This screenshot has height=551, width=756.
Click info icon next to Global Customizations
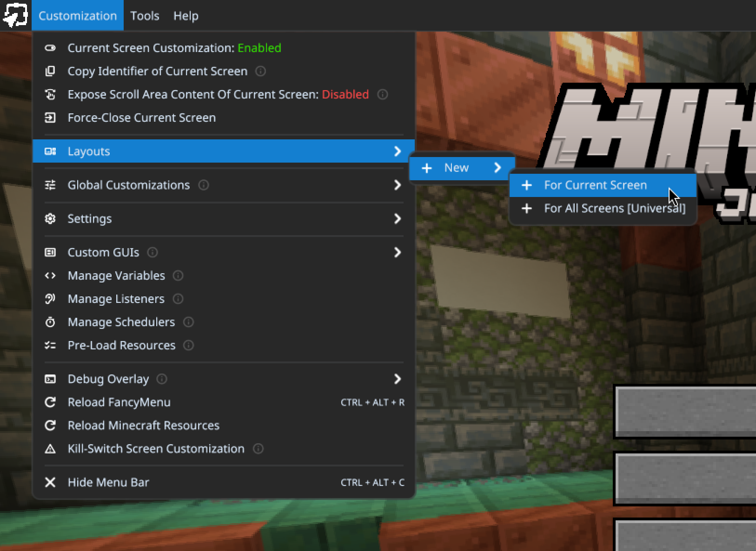tap(204, 185)
